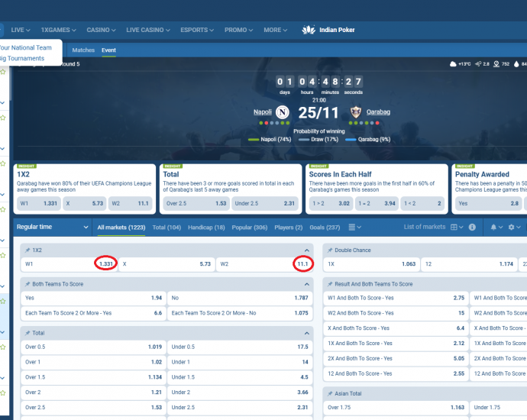The image size is (527, 420).
Task: Open the Qarabag team link
Action: click(378, 112)
